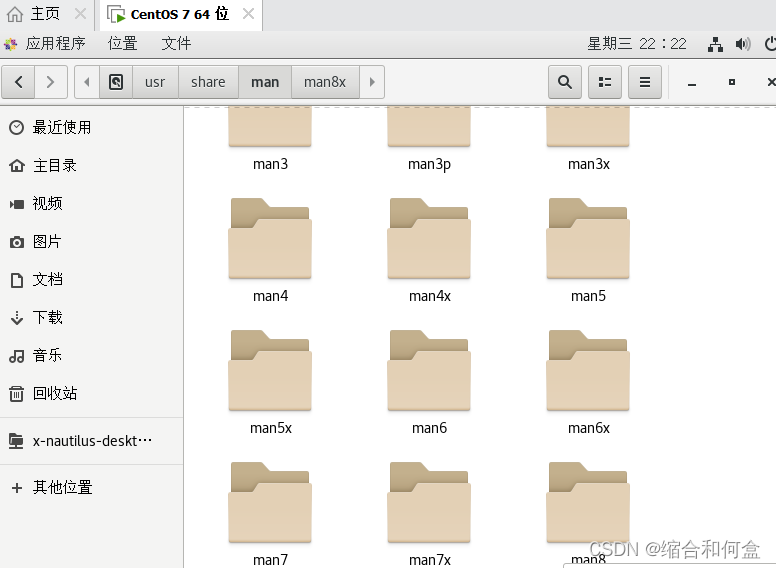776x568 pixels.
Task: Open the volume speaker icon
Action: [x=743, y=44]
